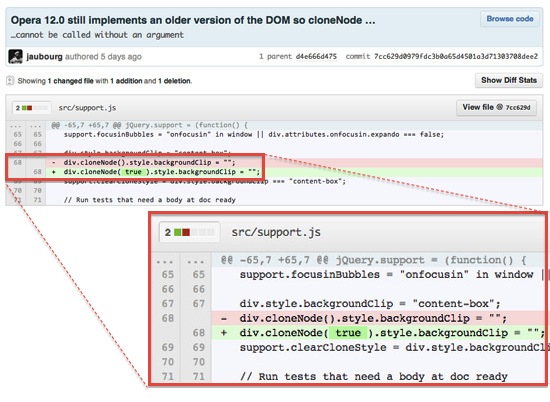Click the diffstat badge next to src/support.js
Image resolution: width=550 pixels, height=402 pixels.
(31, 108)
